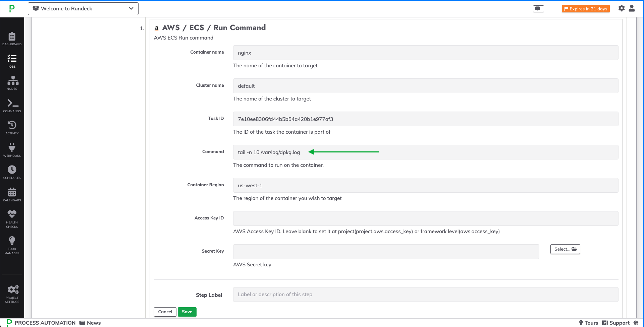Open the Calendars sidebar icon
The image size is (644, 327).
click(12, 195)
